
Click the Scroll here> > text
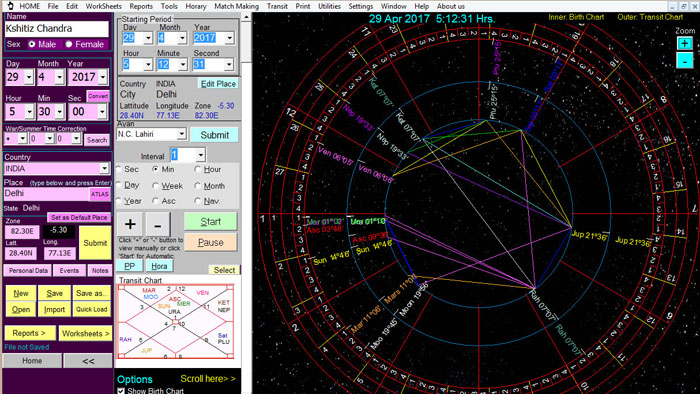[x=208, y=379]
